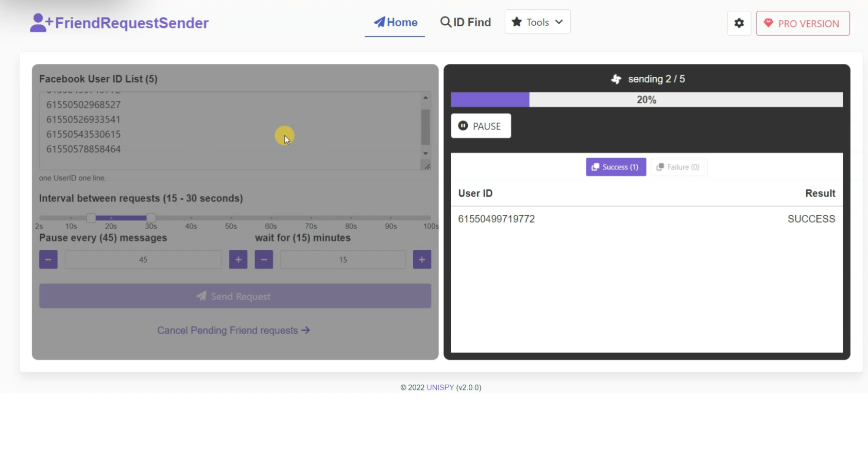Increase wait minutes with plus button
Screen dimensions: 868x464
coord(422,260)
